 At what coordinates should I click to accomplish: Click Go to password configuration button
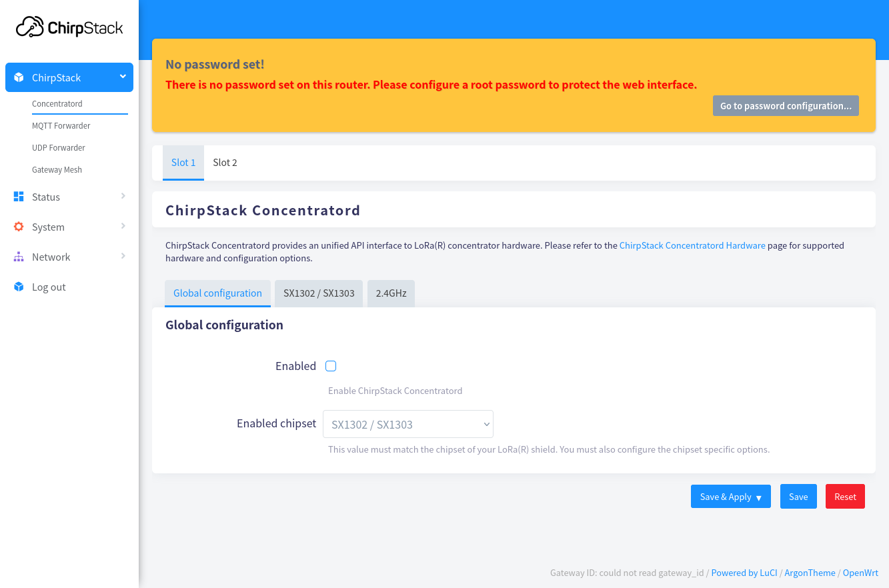[x=786, y=106]
